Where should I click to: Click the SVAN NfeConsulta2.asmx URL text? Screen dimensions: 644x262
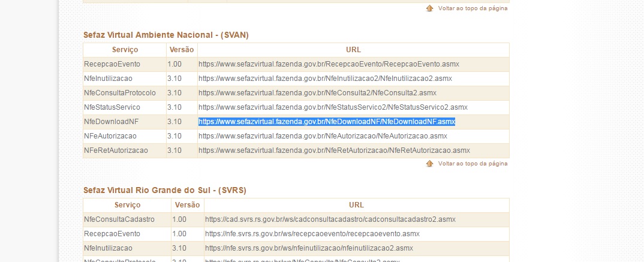[317, 93]
